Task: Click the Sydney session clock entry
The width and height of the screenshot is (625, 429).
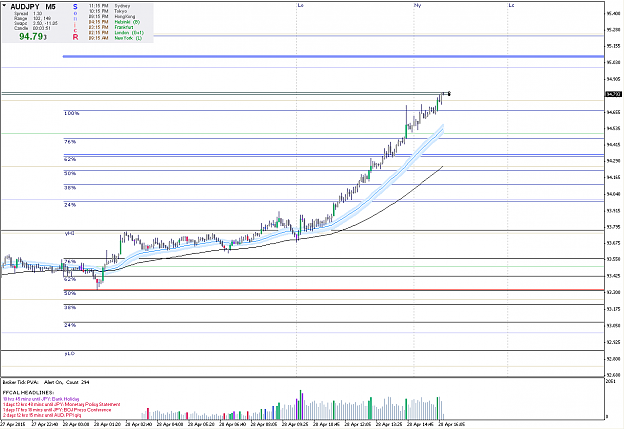Action: [109, 6]
